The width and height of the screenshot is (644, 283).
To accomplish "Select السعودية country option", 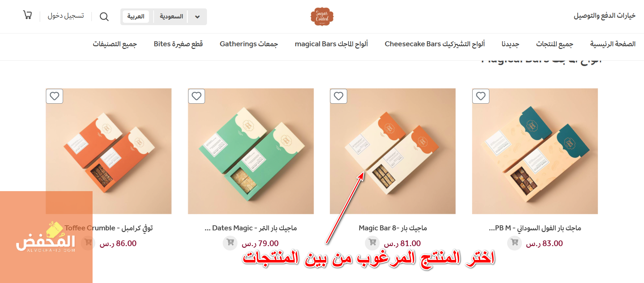I will (x=171, y=16).
